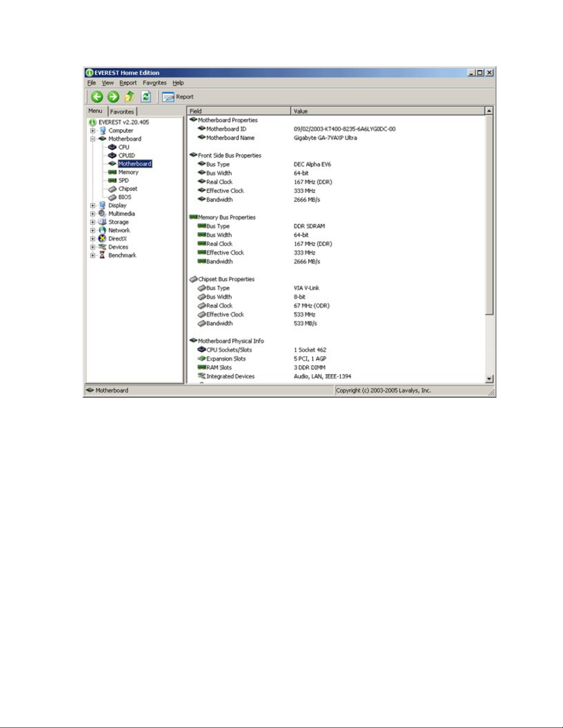
Task: Select the Chipset tree item
Action: (x=127, y=189)
